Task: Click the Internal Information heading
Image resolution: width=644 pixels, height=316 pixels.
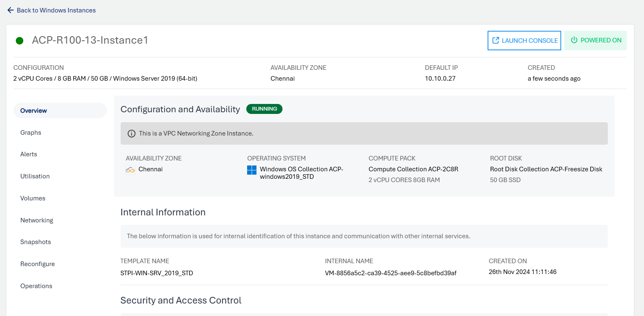Action: [163, 212]
